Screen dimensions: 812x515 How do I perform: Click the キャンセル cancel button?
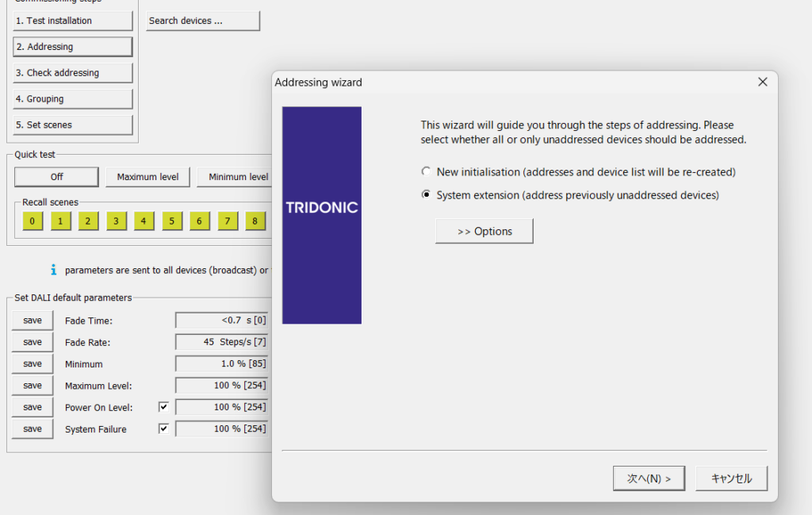(731, 478)
